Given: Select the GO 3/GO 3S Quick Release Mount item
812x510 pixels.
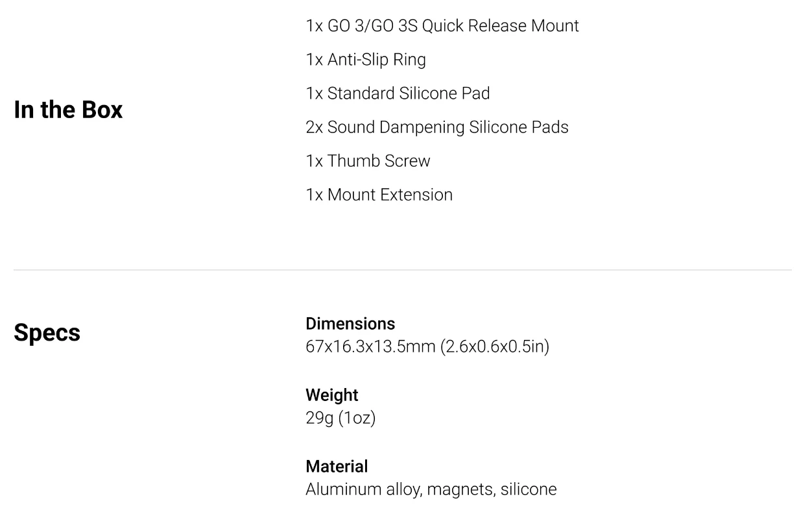Looking at the screenshot, I should (442, 26).
